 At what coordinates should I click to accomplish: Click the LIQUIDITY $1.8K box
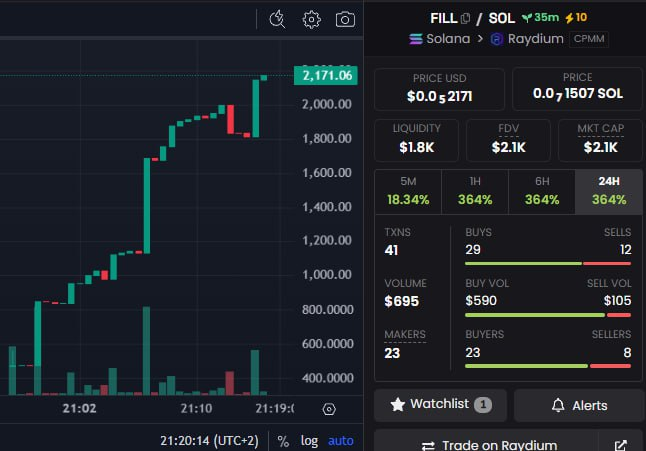point(417,140)
